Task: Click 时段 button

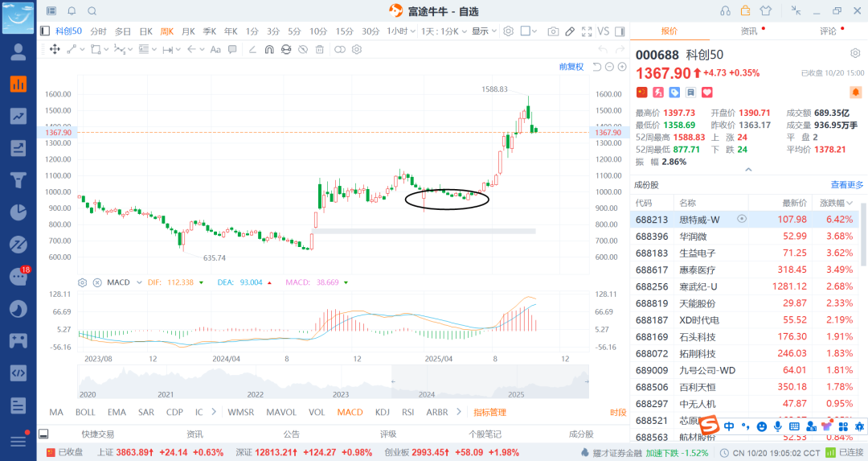Action: click(x=618, y=412)
